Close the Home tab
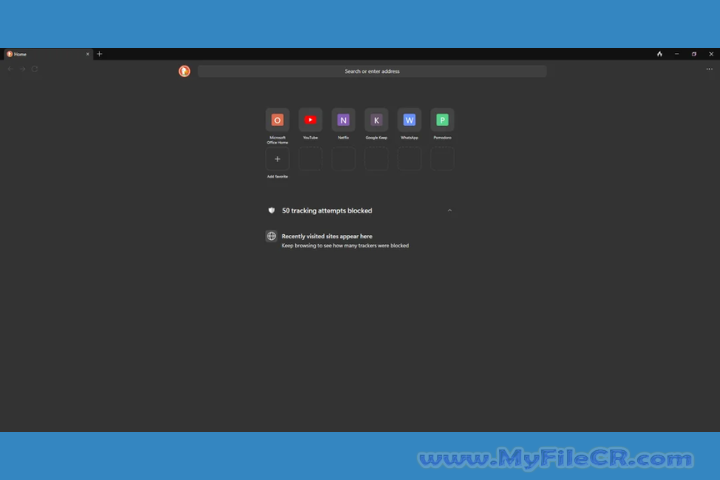This screenshot has width=720, height=480. click(x=88, y=54)
